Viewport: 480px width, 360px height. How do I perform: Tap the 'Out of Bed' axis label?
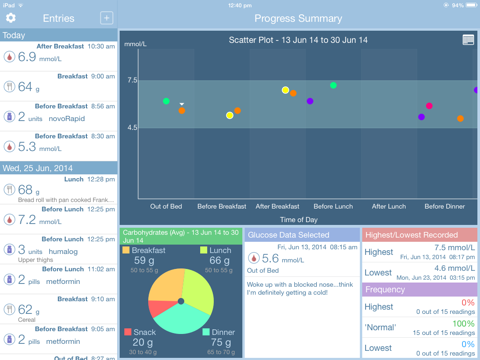click(166, 206)
